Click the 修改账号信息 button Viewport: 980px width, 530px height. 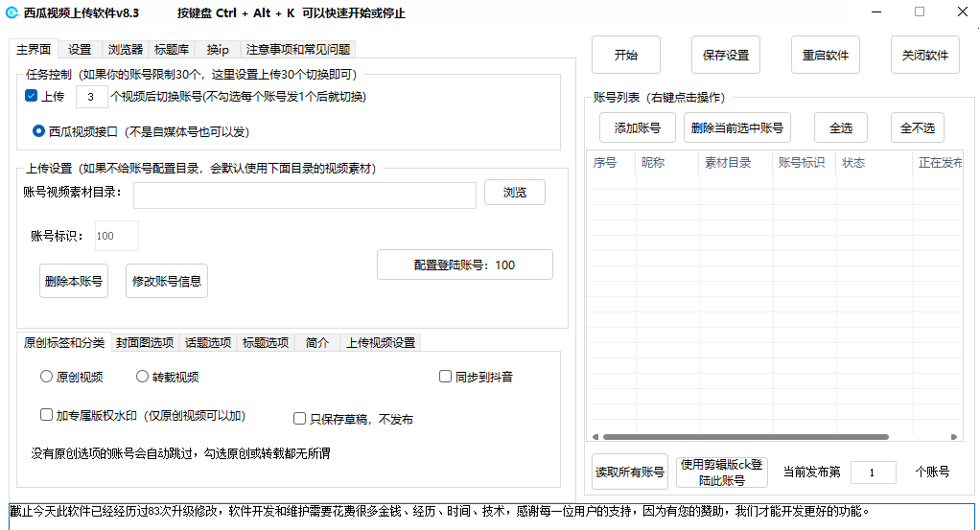tap(167, 281)
